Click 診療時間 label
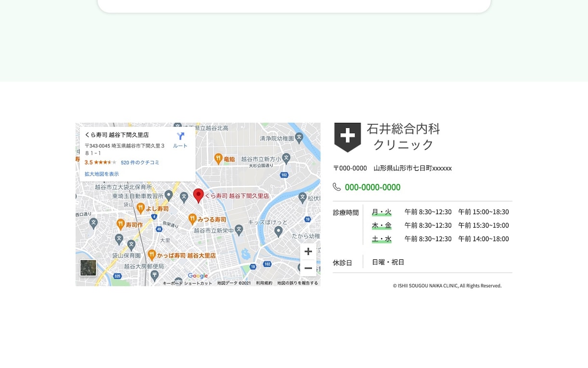588x368 pixels. [346, 213]
